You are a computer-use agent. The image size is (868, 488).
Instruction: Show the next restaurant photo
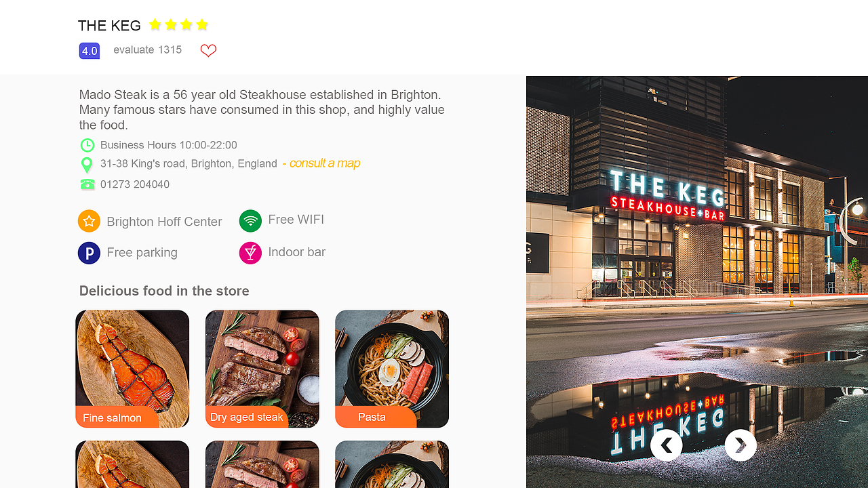pos(741,445)
